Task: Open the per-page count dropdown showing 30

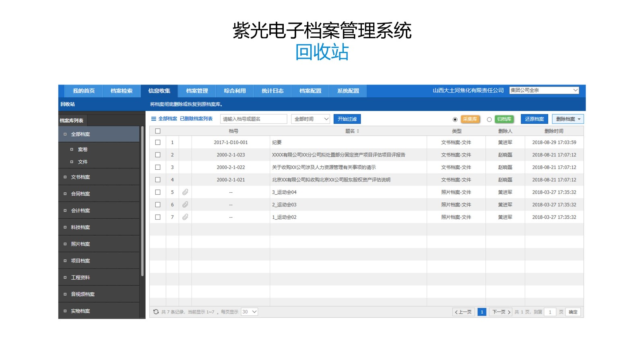Action: (249, 312)
